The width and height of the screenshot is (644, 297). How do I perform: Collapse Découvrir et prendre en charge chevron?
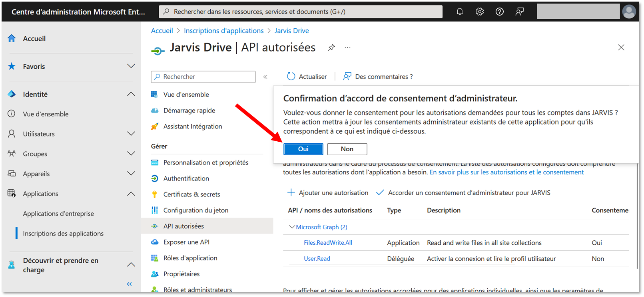tap(131, 265)
